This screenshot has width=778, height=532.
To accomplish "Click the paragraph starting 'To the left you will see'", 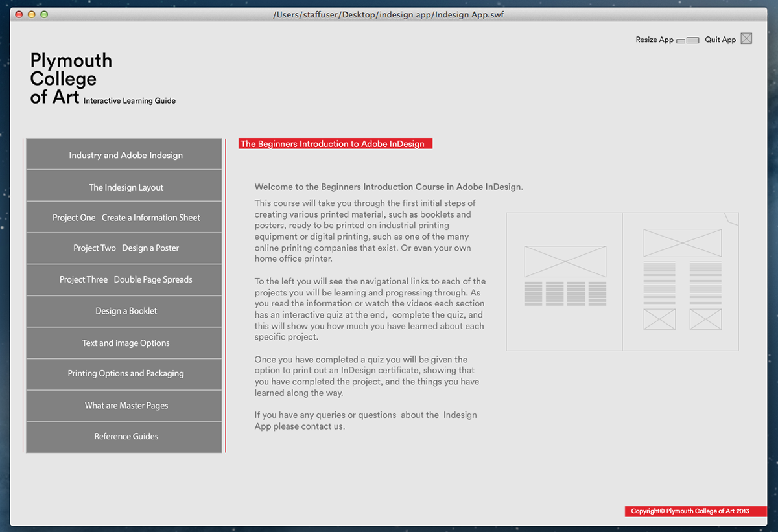I will [370, 309].
